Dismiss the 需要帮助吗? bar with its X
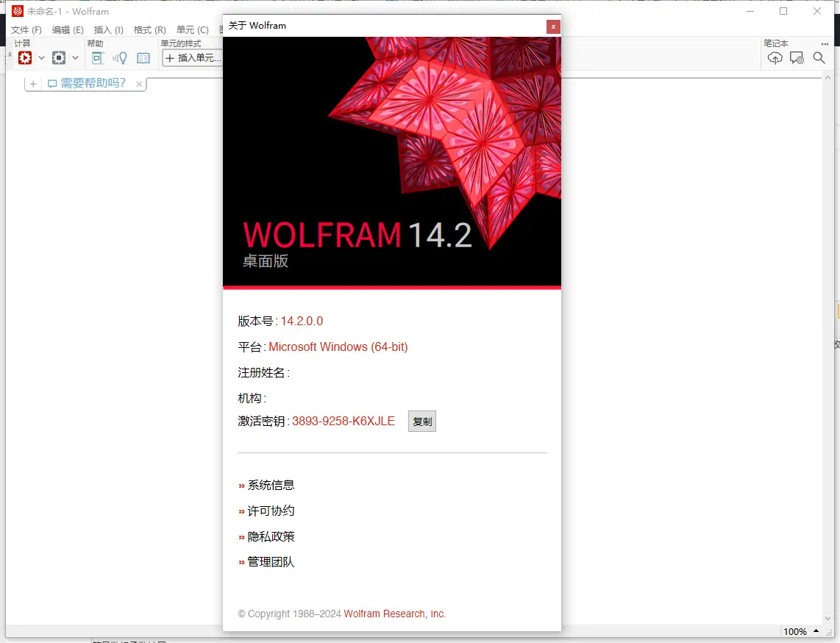 click(x=139, y=84)
